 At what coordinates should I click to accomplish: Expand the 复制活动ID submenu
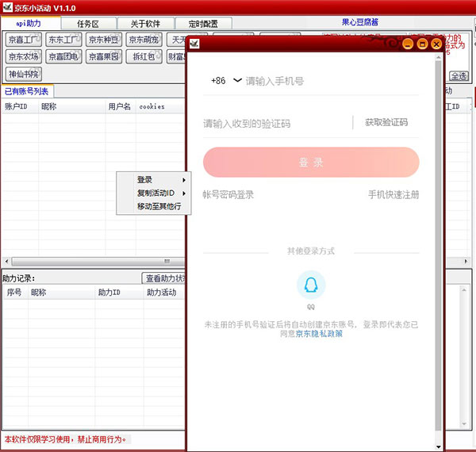pyautogui.click(x=160, y=193)
